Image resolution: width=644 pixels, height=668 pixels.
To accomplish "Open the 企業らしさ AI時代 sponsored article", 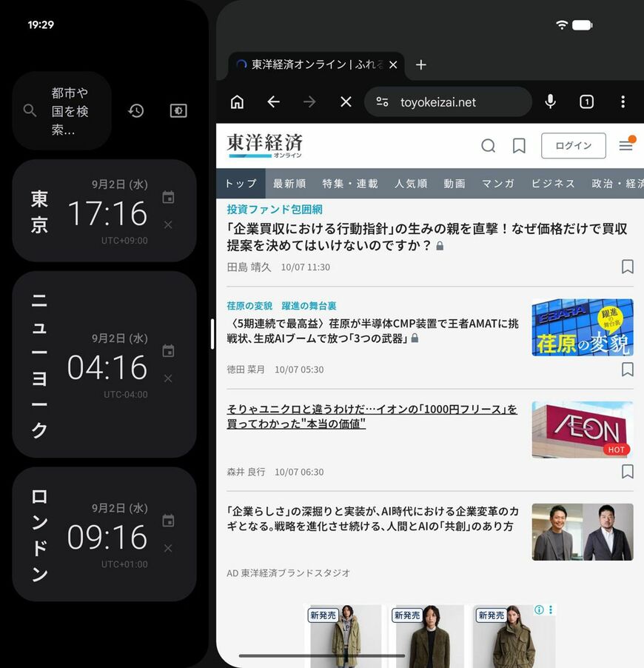I will point(372,518).
